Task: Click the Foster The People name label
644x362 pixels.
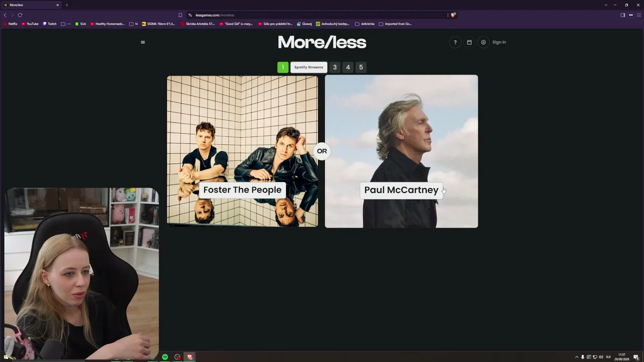Action: point(243,190)
